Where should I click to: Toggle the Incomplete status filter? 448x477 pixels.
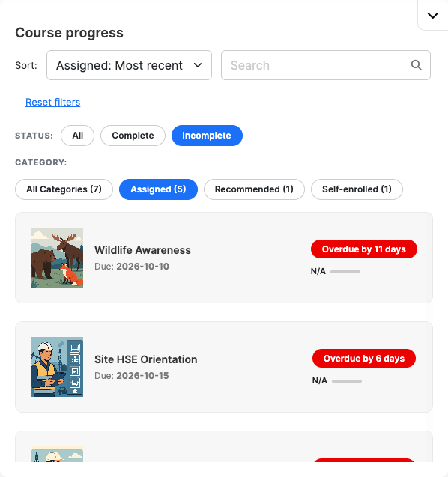click(207, 136)
